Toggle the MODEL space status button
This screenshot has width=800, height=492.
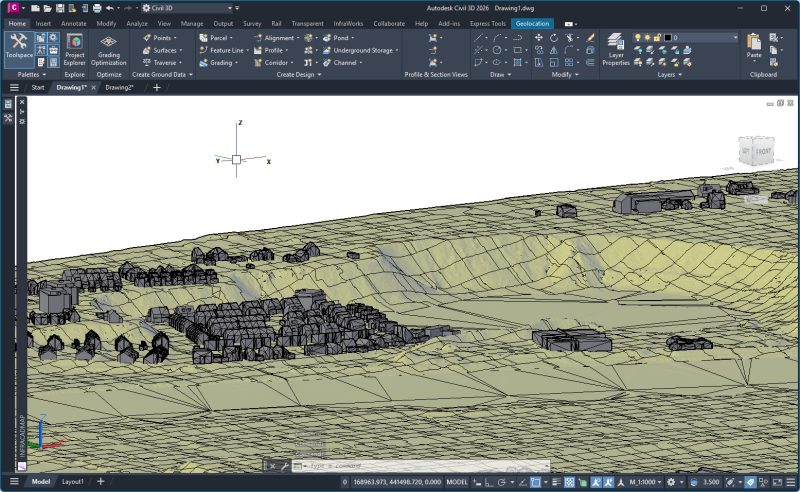click(x=456, y=482)
